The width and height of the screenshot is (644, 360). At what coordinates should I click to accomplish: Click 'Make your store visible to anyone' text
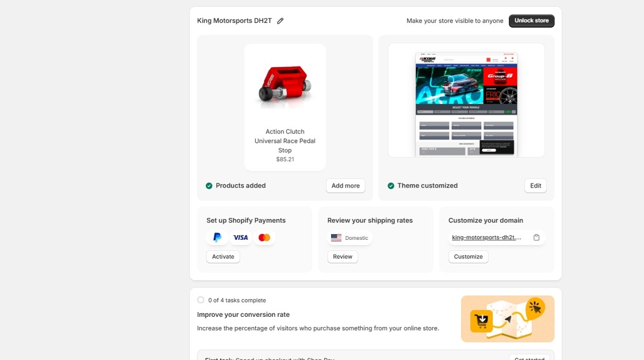pos(455,21)
